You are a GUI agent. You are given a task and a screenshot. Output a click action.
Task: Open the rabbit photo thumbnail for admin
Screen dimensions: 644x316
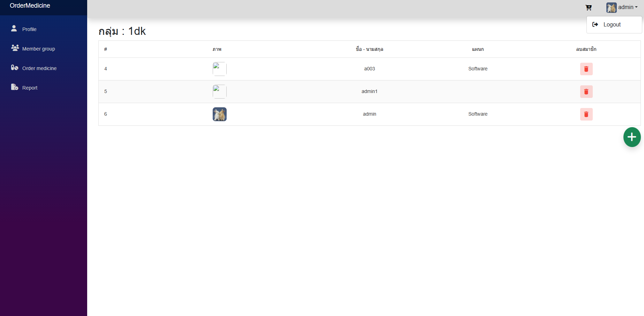click(220, 114)
